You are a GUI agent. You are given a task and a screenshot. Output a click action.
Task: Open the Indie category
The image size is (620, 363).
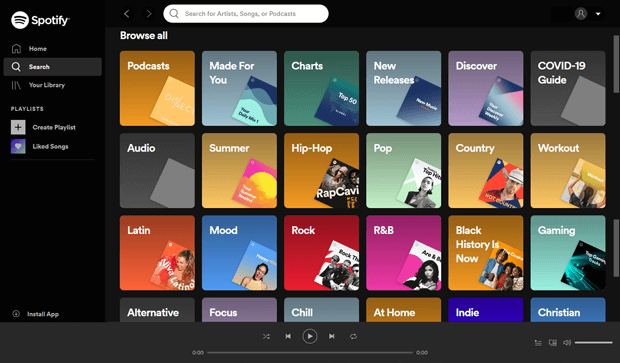tap(486, 310)
